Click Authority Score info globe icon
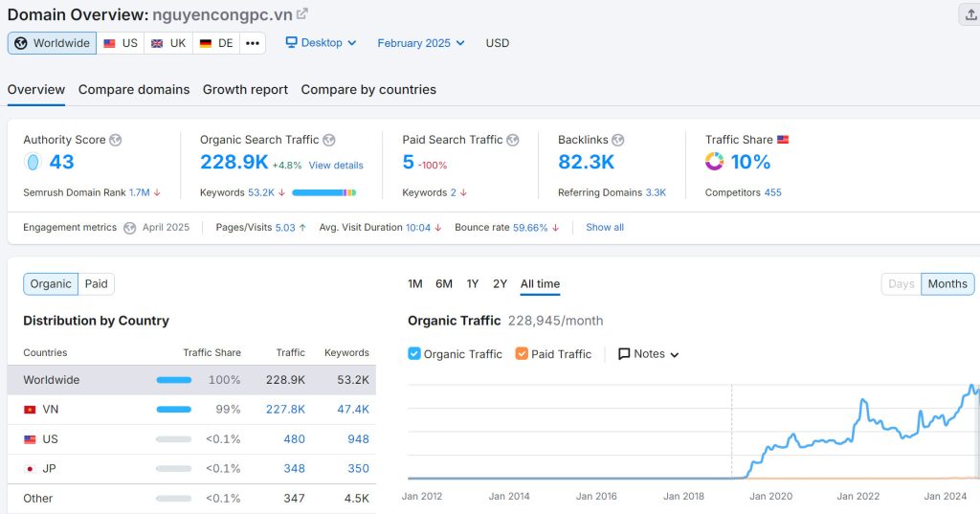The image size is (980, 514). pyautogui.click(x=116, y=140)
